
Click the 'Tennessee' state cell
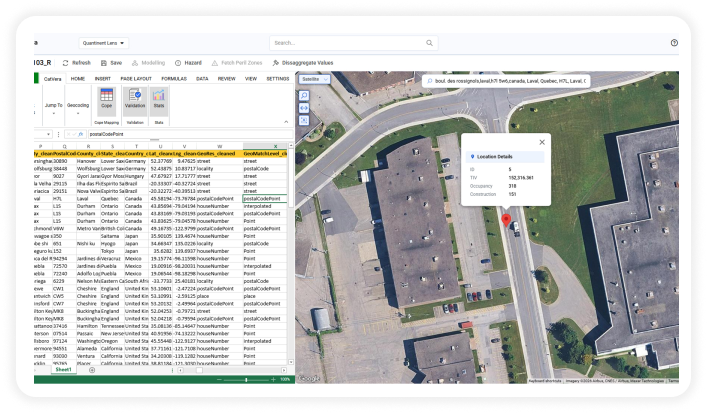pos(112,326)
